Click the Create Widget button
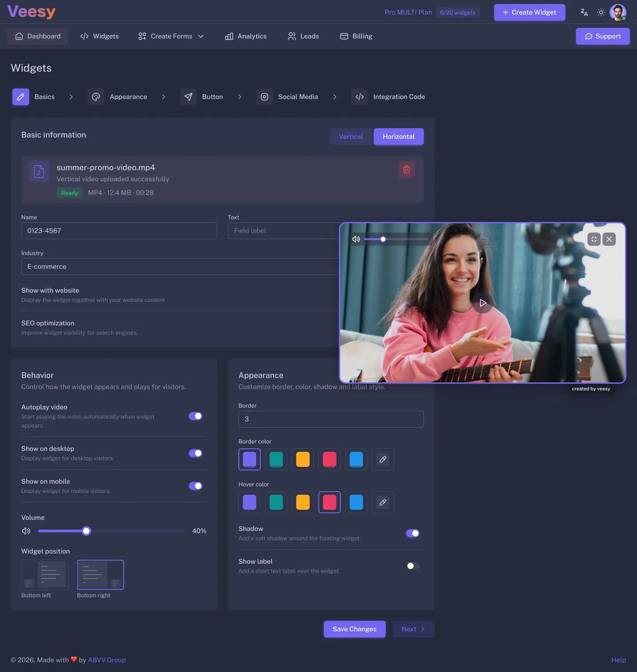The height and width of the screenshot is (672, 637). 530,12
